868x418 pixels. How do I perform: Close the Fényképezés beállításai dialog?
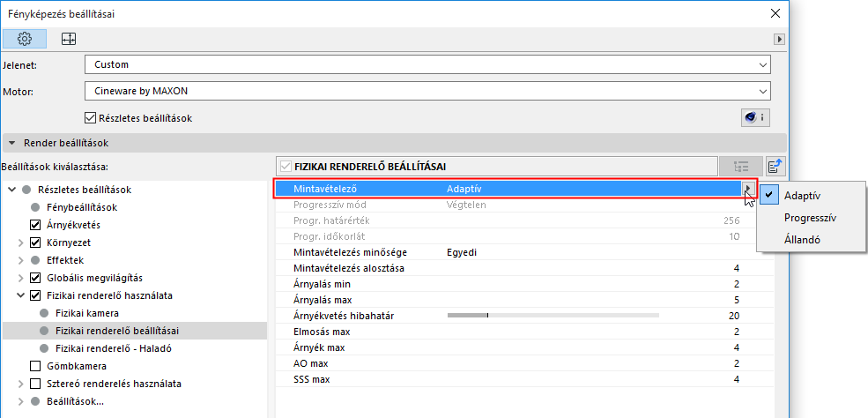[775, 14]
